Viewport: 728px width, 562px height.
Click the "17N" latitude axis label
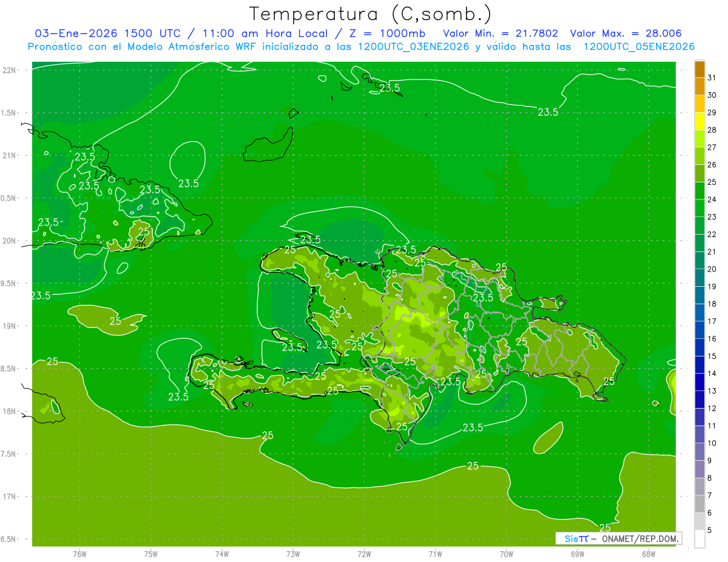tap(10, 497)
